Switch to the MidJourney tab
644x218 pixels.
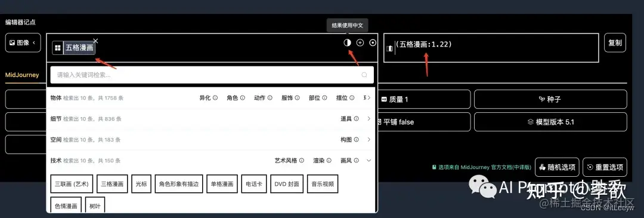click(x=22, y=75)
